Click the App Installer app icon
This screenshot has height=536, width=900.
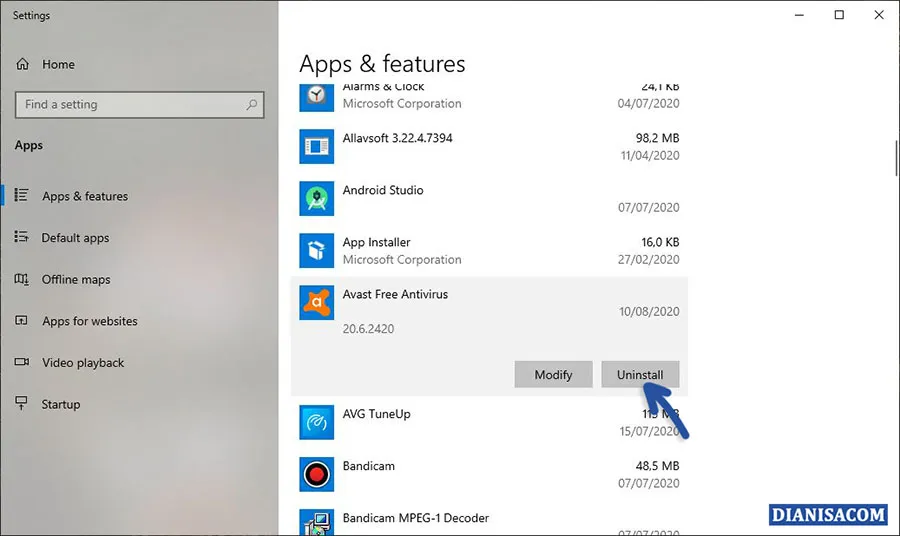coord(316,250)
